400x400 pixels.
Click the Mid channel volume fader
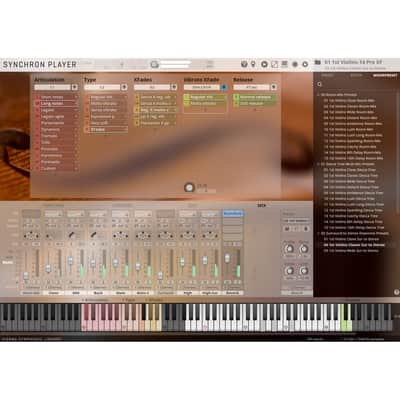[x=71, y=261]
